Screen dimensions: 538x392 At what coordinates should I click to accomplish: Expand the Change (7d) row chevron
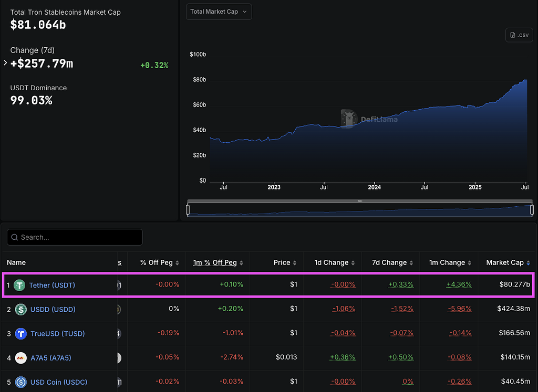click(x=5, y=63)
